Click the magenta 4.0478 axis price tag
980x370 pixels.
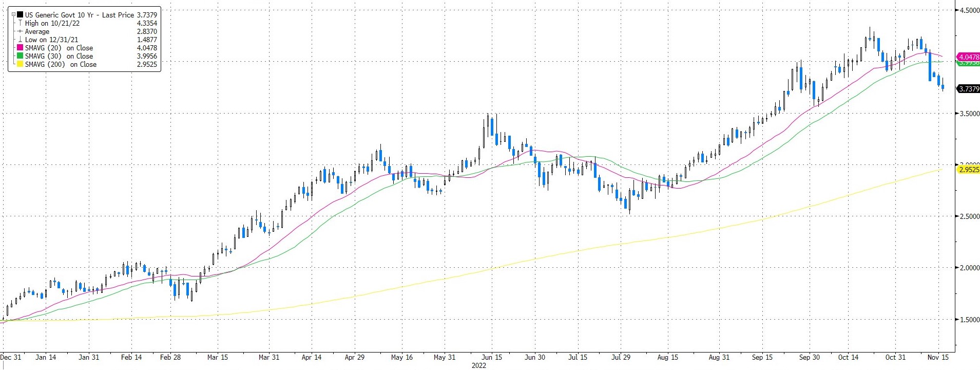click(968, 57)
